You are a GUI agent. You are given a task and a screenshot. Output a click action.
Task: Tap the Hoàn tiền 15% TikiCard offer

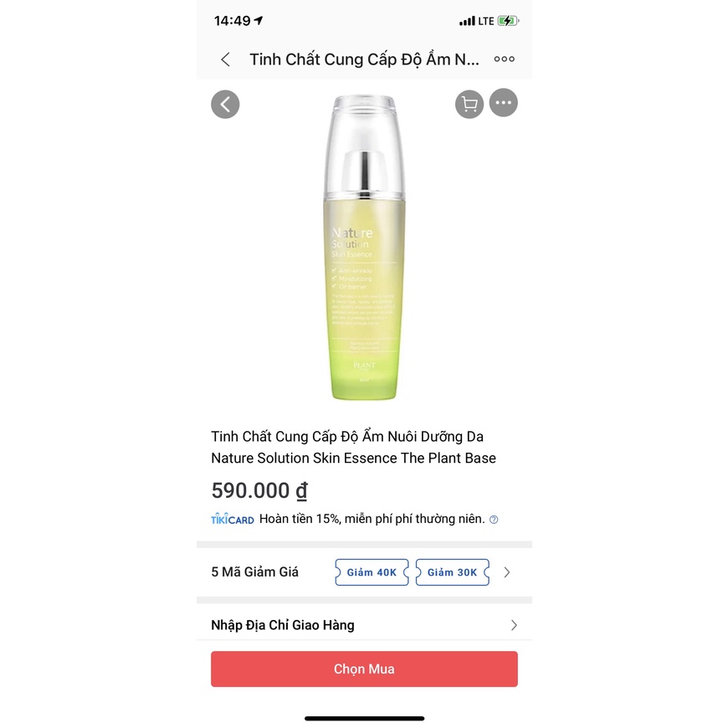(x=372, y=519)
